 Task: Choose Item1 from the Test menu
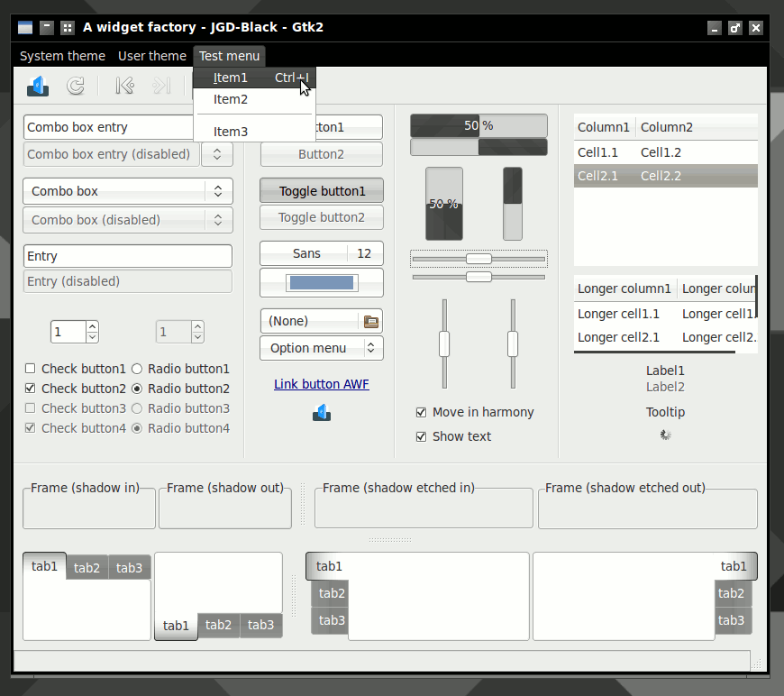tap(254, 78)
